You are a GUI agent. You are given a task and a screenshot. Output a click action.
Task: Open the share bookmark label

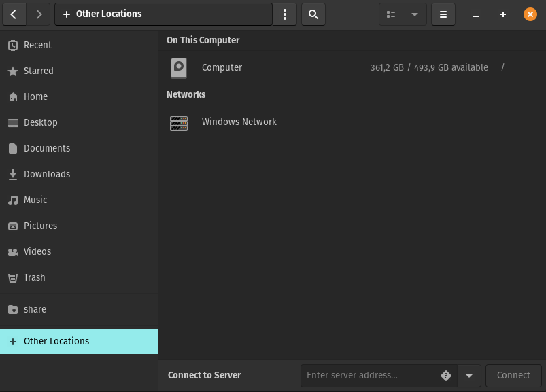(35, 309)
